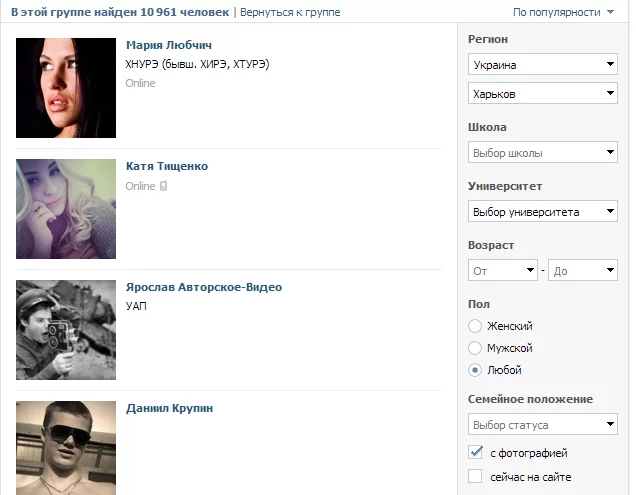Open the mobile phone icon beside Катя Тищенко's Online status

[x=163, y=186]
